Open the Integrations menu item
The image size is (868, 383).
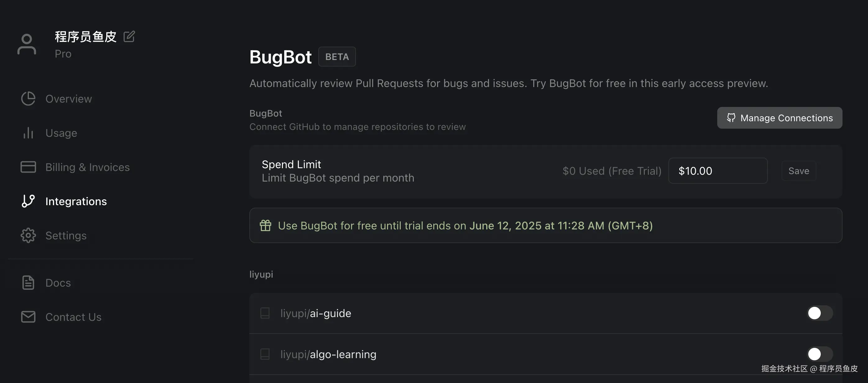(76, 201)
